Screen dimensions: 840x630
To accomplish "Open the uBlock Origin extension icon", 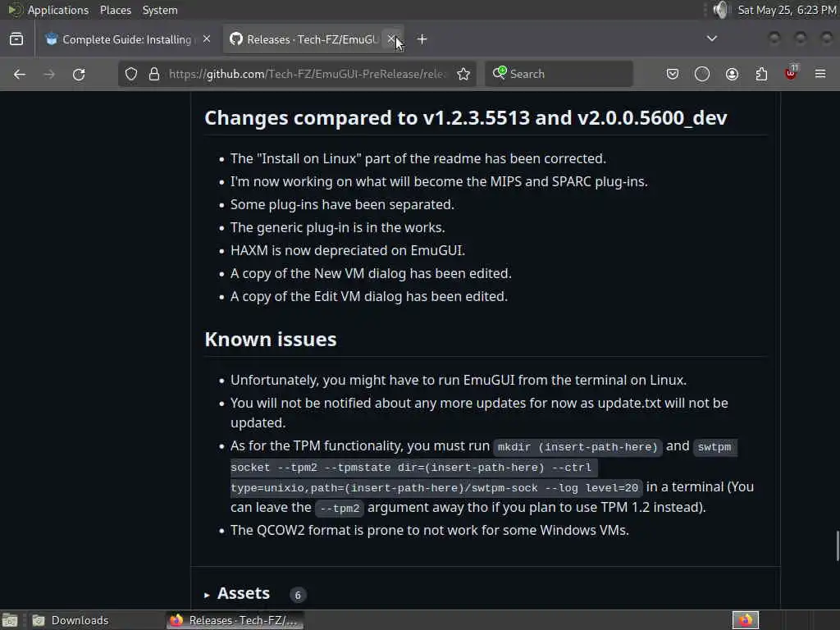I will coord(791,73).
